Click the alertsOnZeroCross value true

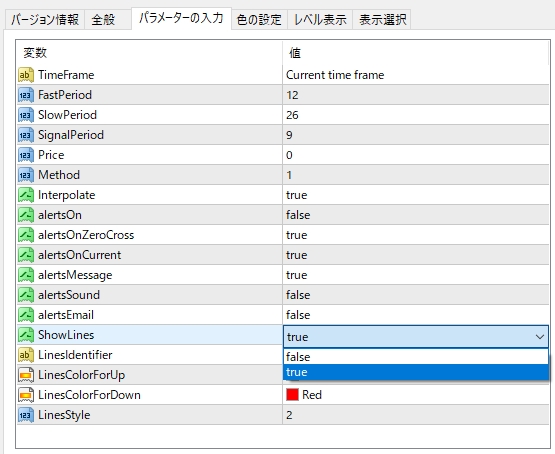point(297,235)
